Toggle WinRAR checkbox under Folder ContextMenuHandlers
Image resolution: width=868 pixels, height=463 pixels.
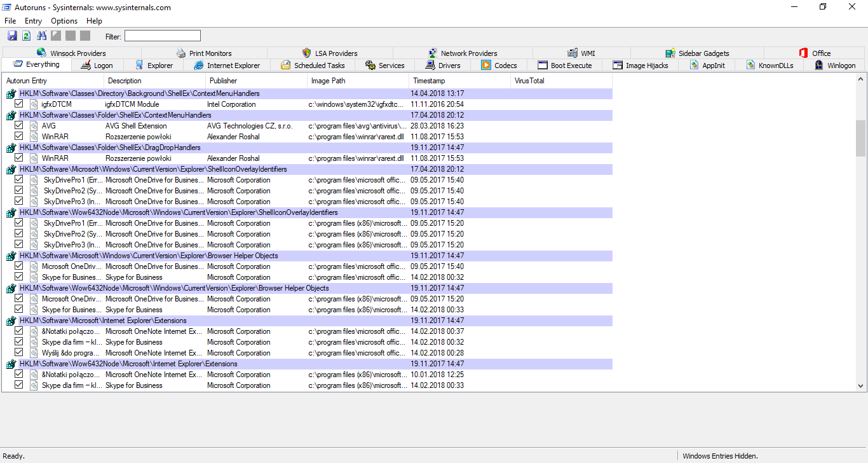point(18,136)
